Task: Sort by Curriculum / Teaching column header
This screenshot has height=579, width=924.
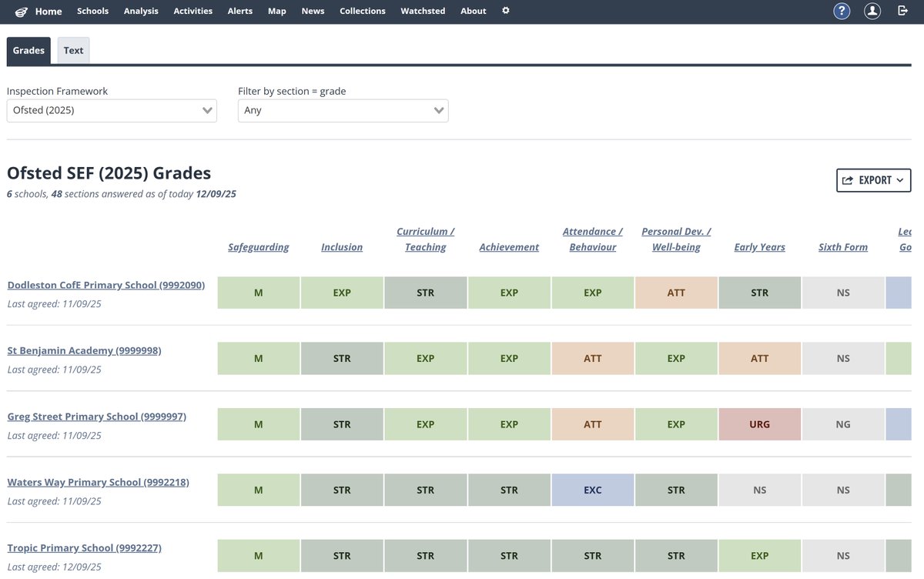Action: tap(426, 239)
